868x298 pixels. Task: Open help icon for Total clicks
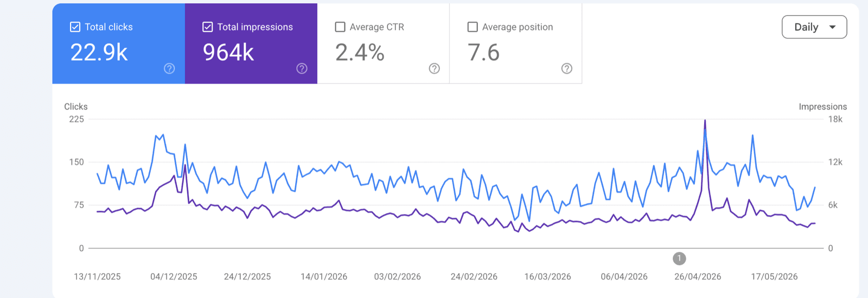(169, 68)
